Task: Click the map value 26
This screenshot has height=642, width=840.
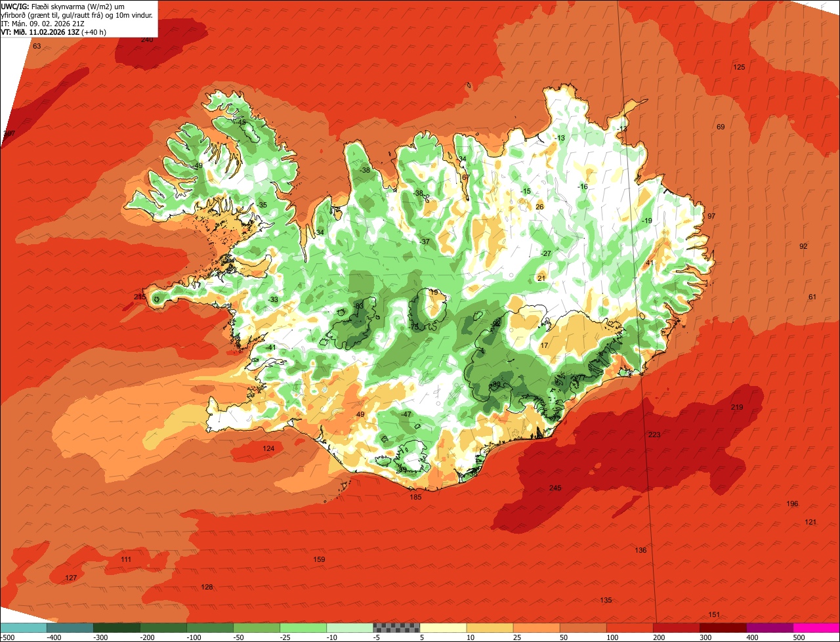Action: [x=539, y=207]
